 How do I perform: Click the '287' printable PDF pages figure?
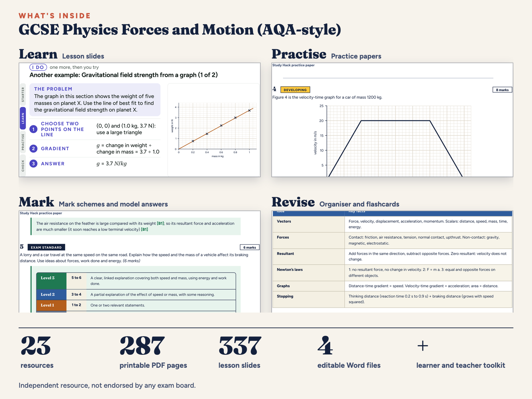tap(142, 346)
